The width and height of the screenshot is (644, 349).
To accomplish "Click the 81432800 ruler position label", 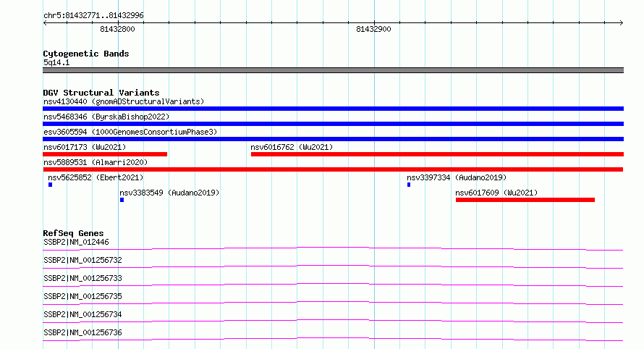I will pos(117,29).
